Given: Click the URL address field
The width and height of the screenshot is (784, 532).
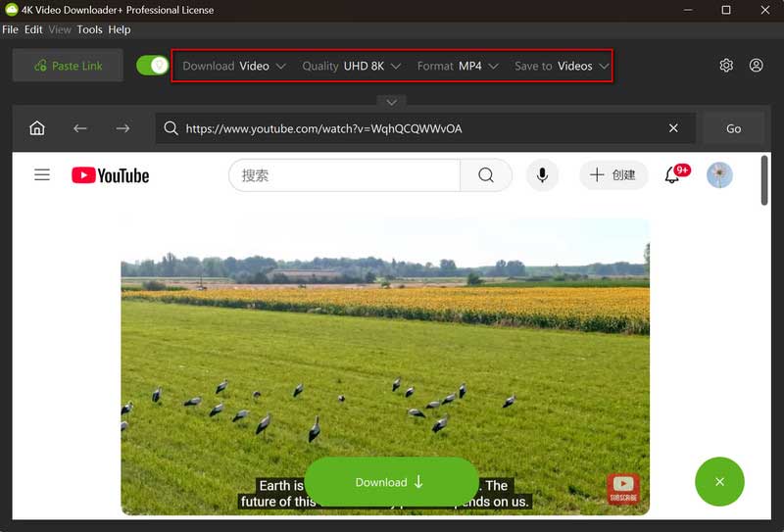Looking at the screenshot, I should click(x=425, y=128).
